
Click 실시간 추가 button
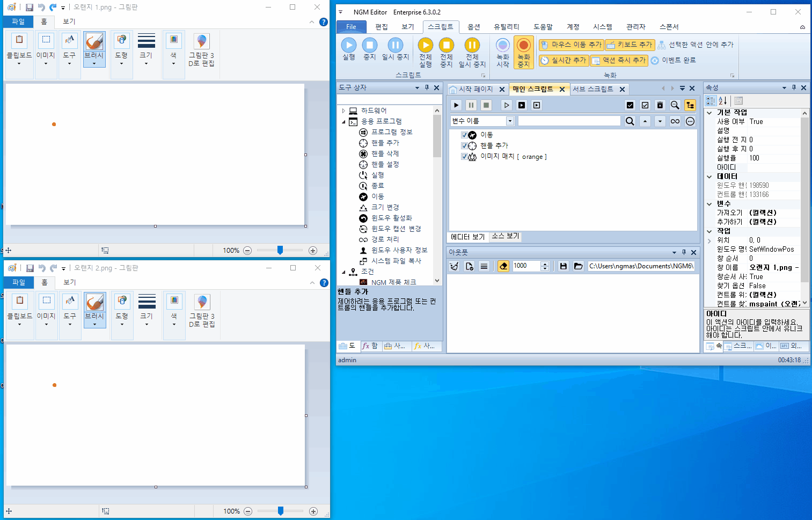pos(564,60)
